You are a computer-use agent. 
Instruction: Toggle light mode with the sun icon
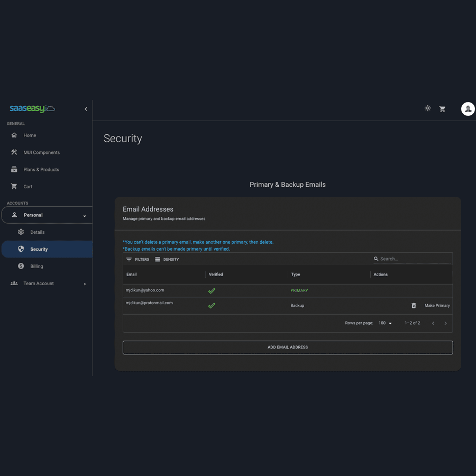pos(427,108)
